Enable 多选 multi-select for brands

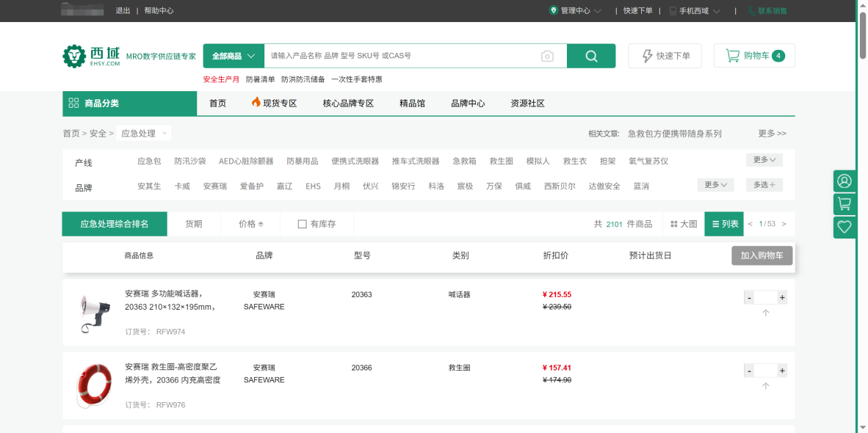[x=764, y=185]
